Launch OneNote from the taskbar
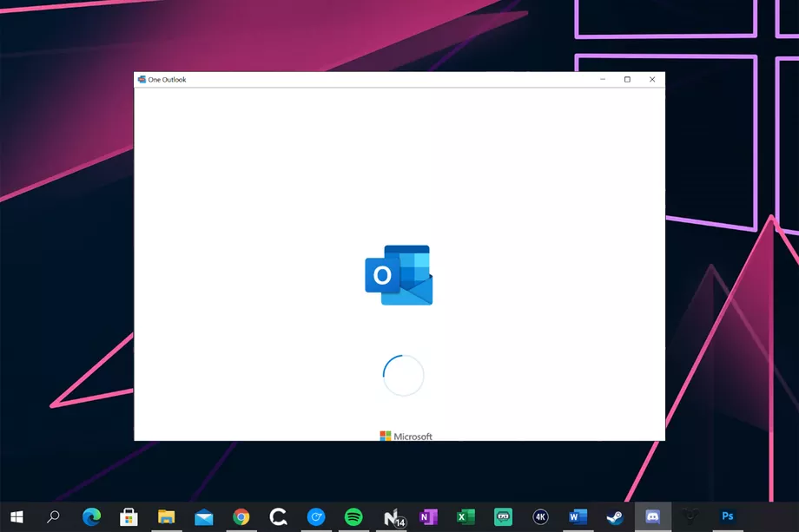This screenshot has width=799, height=532. point(428,517)
